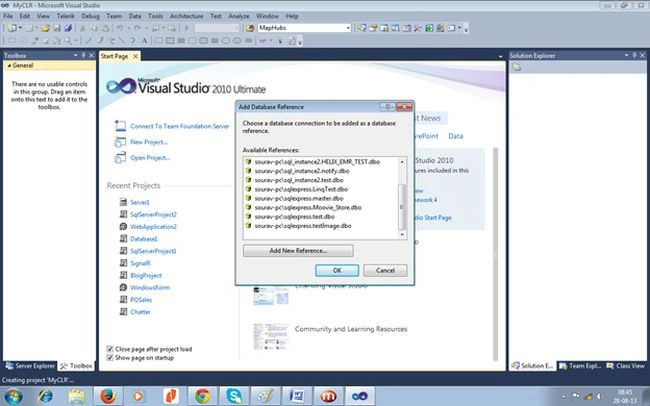
Task: Select sqlexpress.master.dbo database reference
Action: click(301, 198)
